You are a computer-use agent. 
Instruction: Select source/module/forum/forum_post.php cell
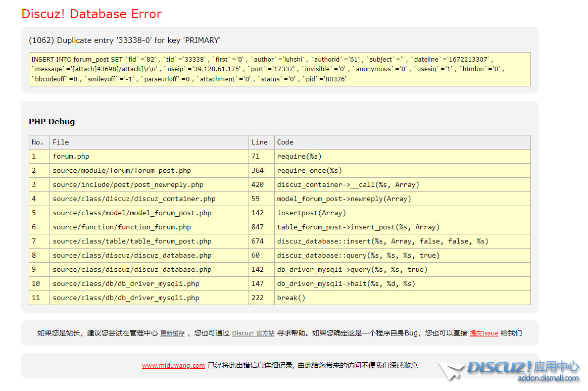pyautogui.click(x=149, y=171)
